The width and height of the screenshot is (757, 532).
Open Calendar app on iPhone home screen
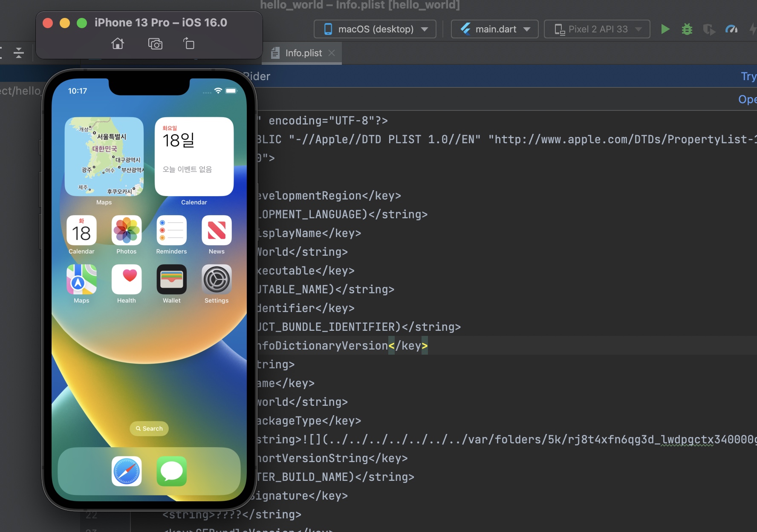81,231
